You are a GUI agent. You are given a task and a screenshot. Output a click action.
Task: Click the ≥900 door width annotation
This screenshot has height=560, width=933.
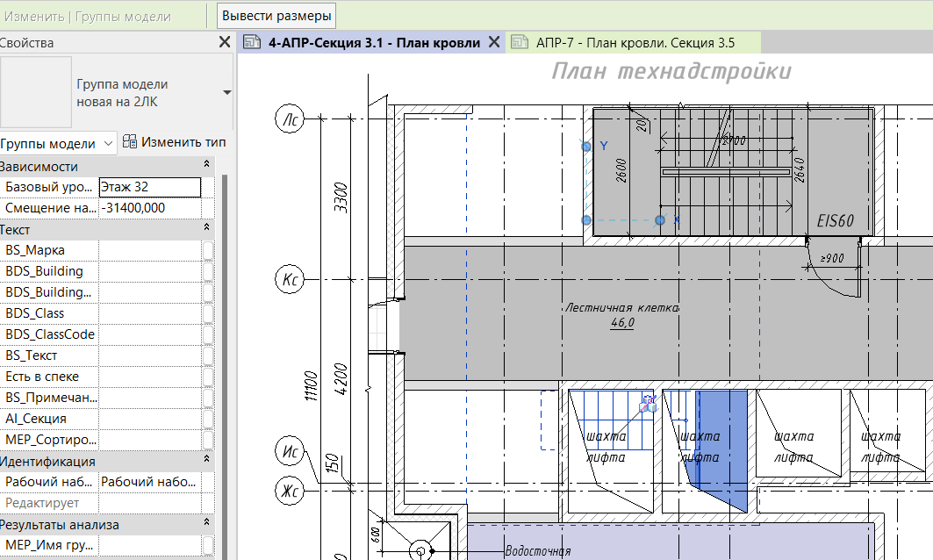(x=832, y=258)
